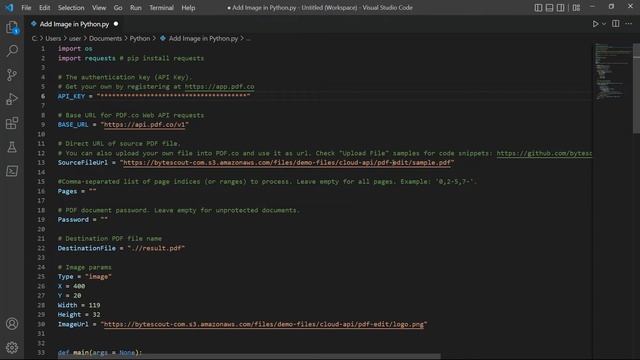This screenshot has height=360, width=640.
Task: Open the File menu
Action: 26,8
